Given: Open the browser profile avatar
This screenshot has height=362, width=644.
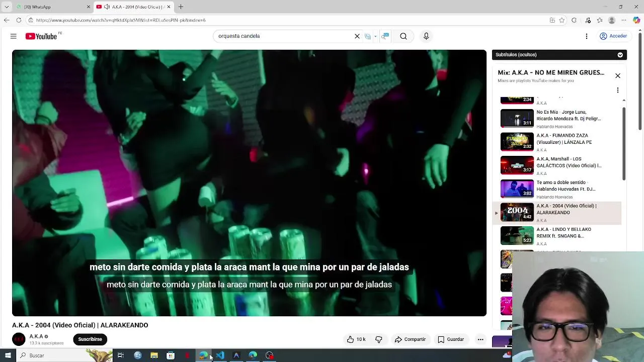Looking at the screenshot, I should coord(612,20).
